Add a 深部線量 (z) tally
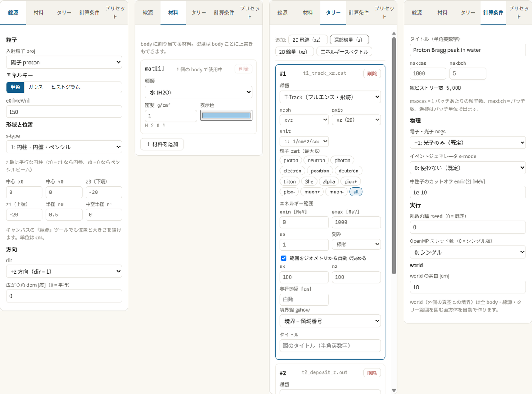The width and height of the screenshot is (532, 394). click(350, 39)
